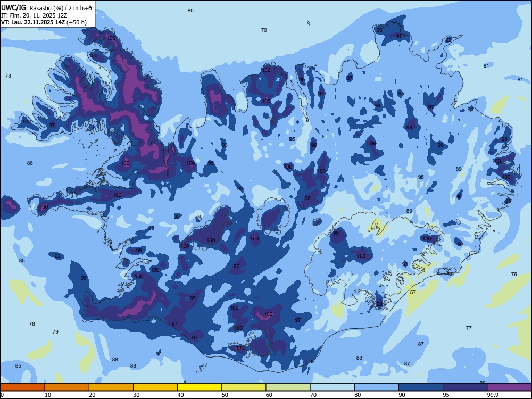532x399 pixels.
Task: Click the legend scale label '70'
Action: coord(313,395)
